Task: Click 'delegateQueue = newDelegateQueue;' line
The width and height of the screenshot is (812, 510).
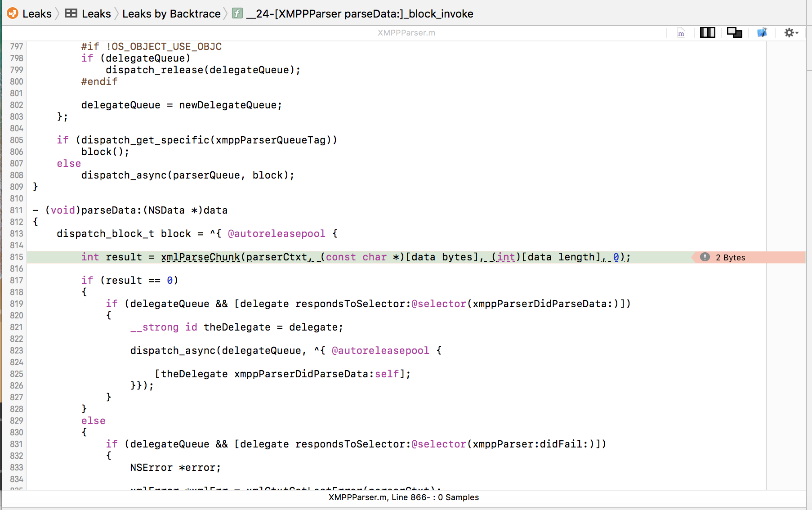Action: (182, 105)
